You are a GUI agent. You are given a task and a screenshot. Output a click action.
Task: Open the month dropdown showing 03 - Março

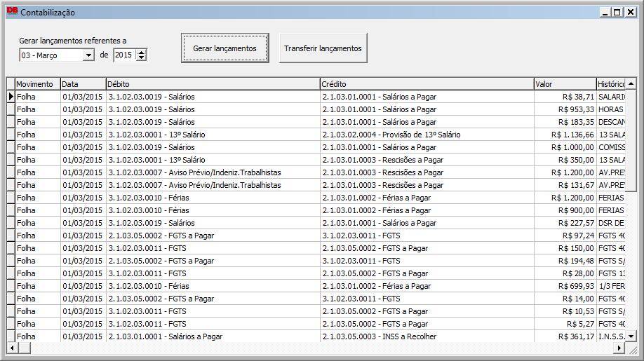pyautogui.click(x=88, y=55)
